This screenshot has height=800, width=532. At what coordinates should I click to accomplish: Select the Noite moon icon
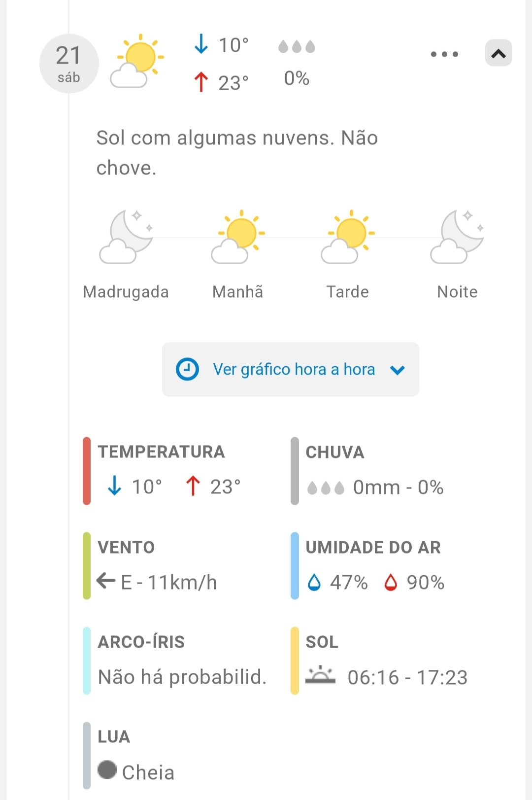point(458,237)
